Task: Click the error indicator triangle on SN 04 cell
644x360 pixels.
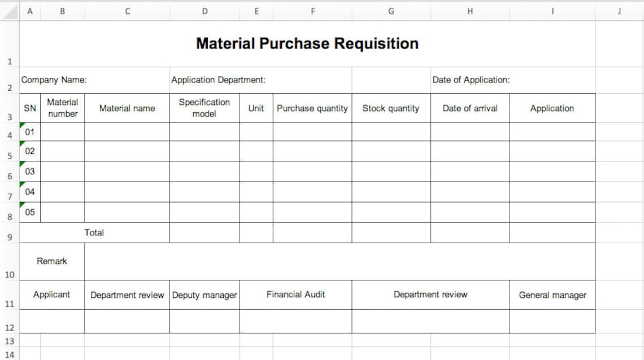Action: (x=23, y=185)
